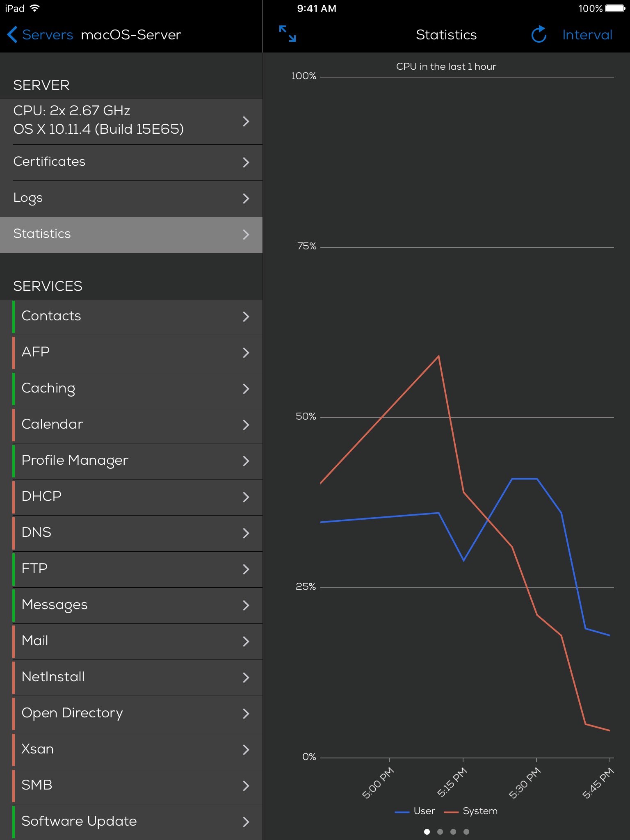This screenshot has width=630, height=840.
Task: Tap the System legend entry
Action: 471,811
